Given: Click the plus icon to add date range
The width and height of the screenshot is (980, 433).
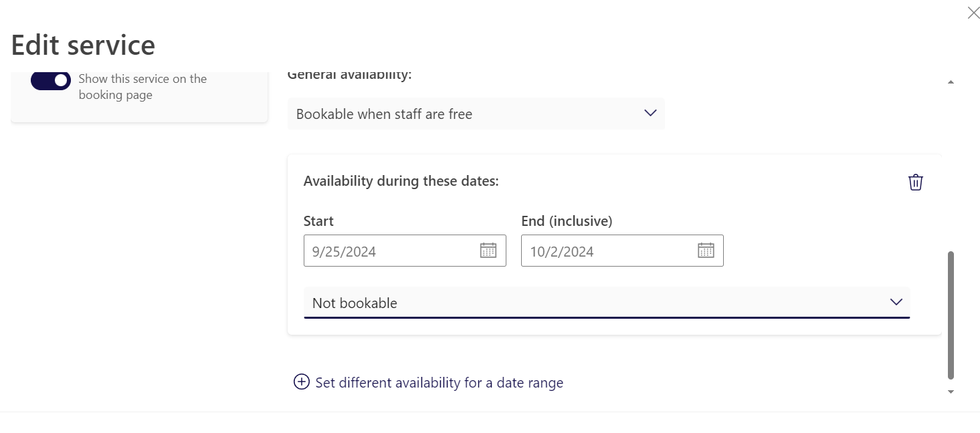Looking at the screenshot, I should click(x=302, y=382).
